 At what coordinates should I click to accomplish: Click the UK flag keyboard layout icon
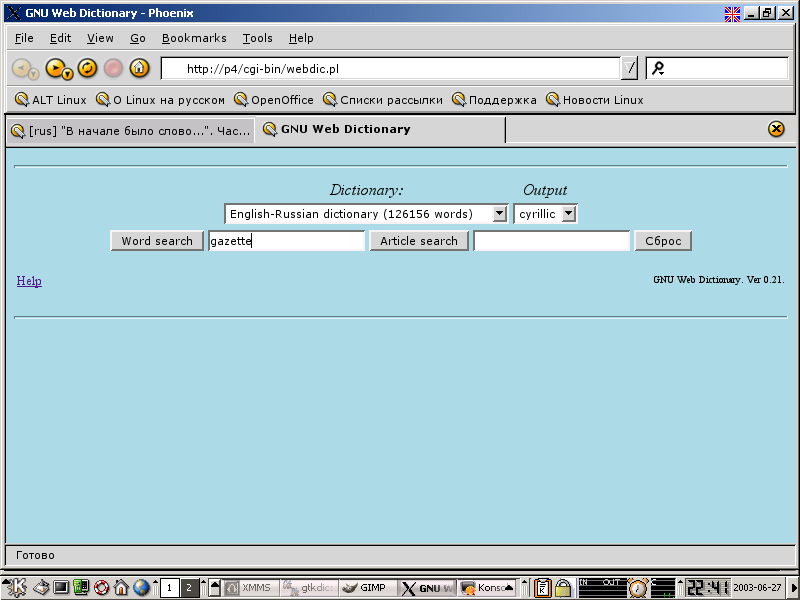732,13
